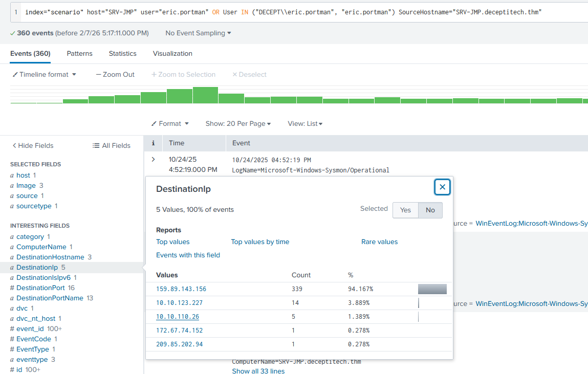Select the DestinationIp field in sidebar
588x374 pixels.
tap(37, 267)
